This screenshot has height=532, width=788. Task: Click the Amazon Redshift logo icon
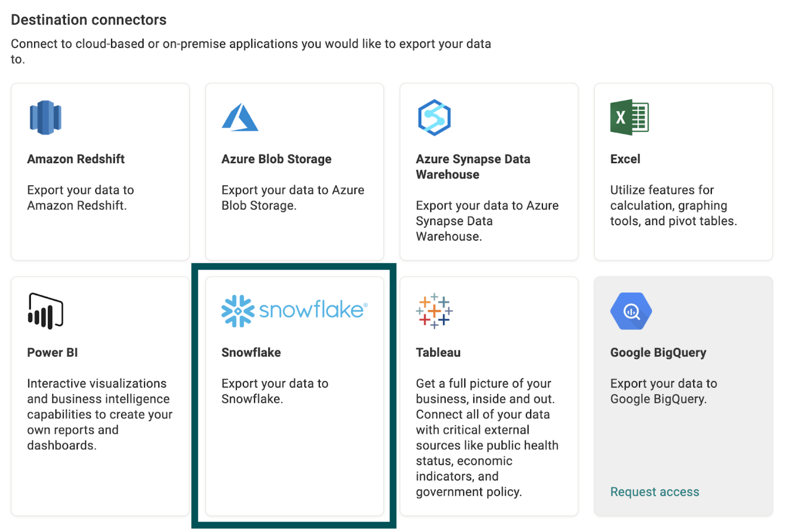pos(45,117)
